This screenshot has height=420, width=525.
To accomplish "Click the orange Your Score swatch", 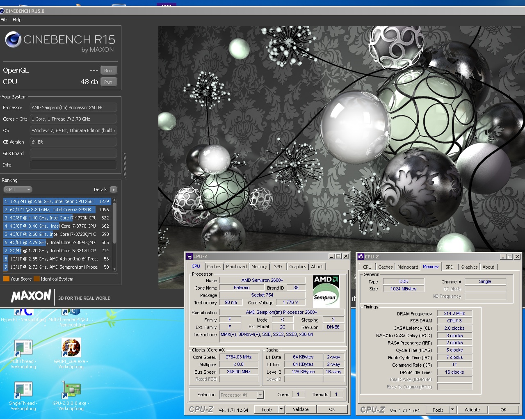I will pos(6,279).
